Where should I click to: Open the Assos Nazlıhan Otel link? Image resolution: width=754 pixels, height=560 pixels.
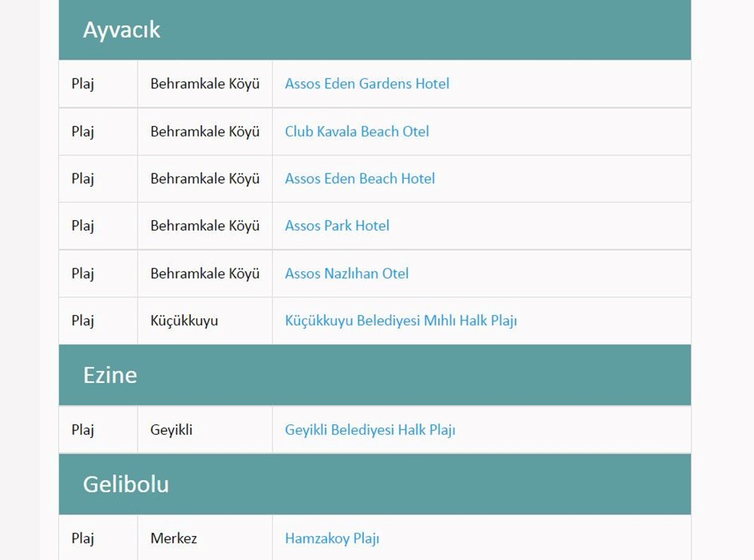tap(345, 274)
